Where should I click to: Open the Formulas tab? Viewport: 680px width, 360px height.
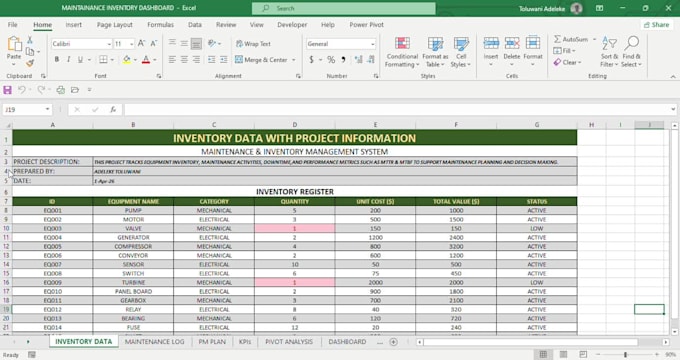pyautogui.click(x=160, y=25)
